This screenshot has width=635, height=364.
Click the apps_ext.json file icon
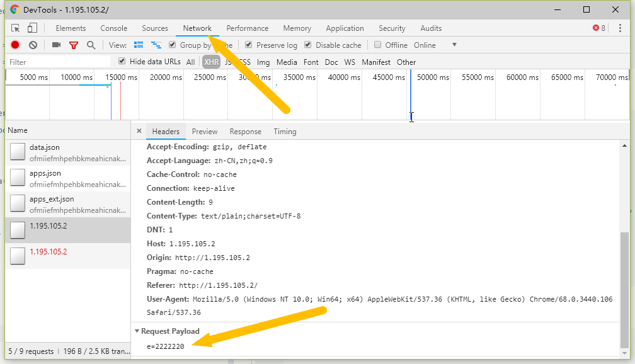point(18,203)
